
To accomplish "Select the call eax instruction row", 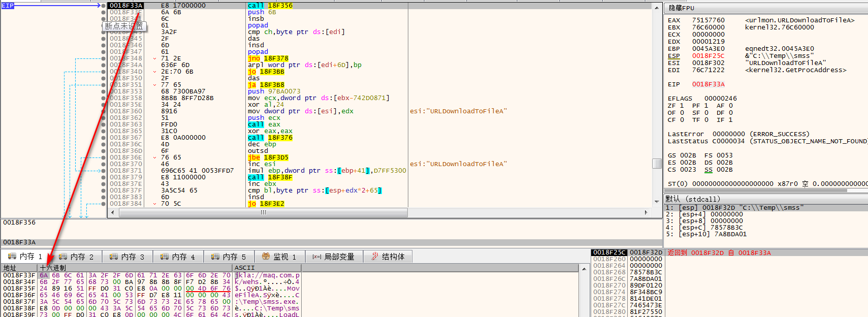I will 378,124.
